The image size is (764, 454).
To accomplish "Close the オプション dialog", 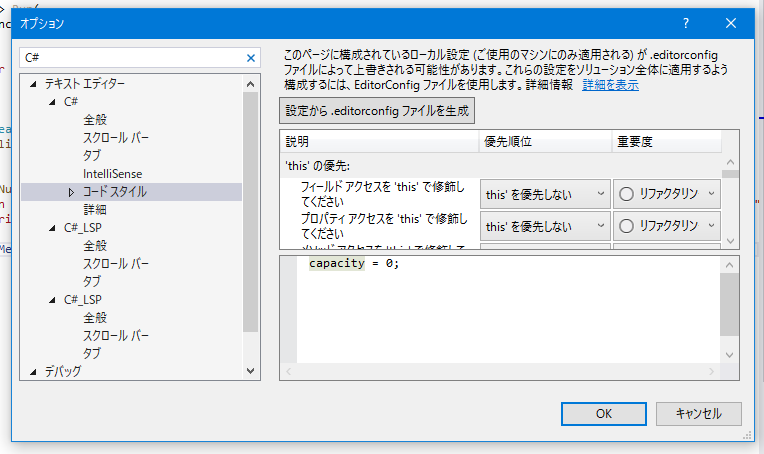I will click(x=730, y=23).
